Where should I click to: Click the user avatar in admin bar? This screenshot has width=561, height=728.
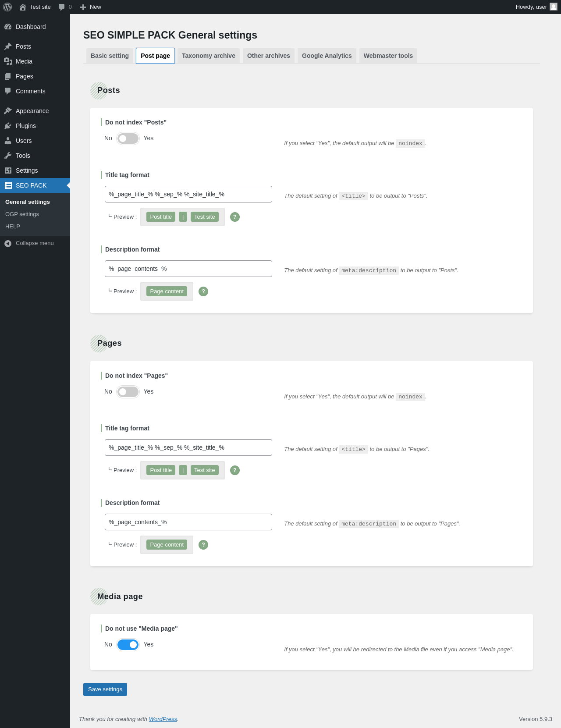554,7
